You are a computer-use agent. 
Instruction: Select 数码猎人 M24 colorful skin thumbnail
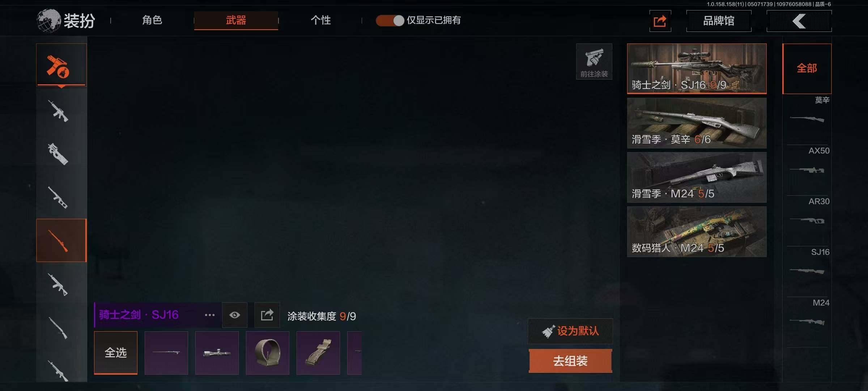point(697,232)
